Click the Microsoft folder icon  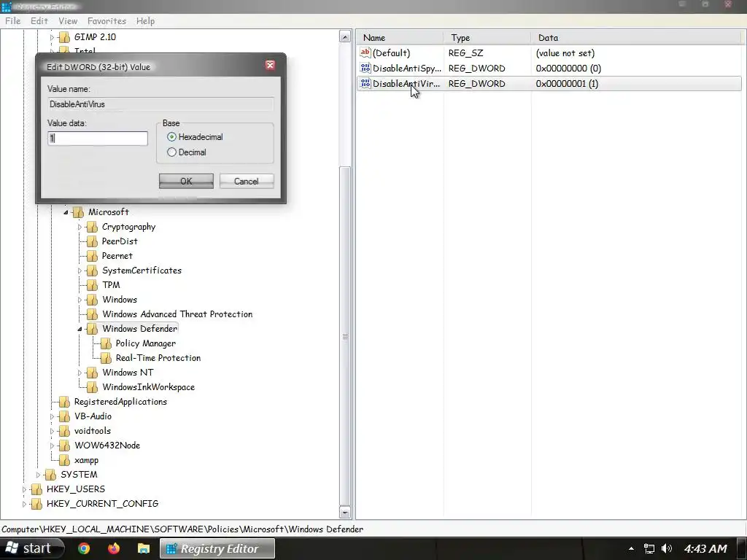tap(78, 212)
